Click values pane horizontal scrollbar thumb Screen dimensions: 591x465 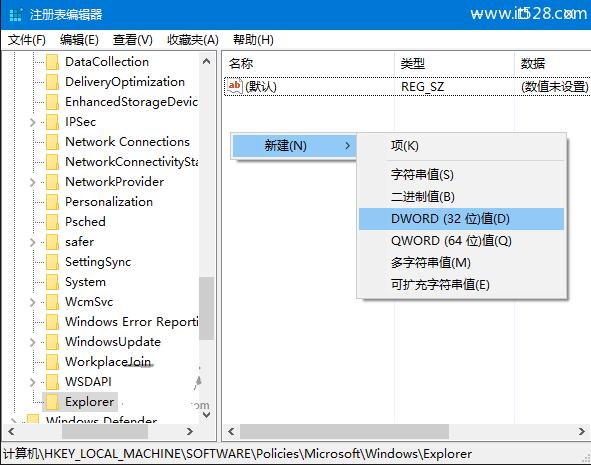click(344, 431)
